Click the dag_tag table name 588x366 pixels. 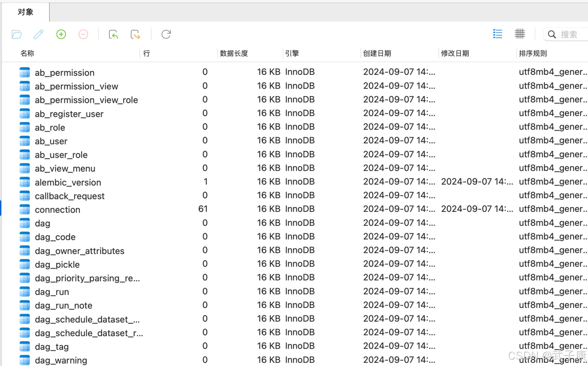pyautogui.click(x=52, y=347)
